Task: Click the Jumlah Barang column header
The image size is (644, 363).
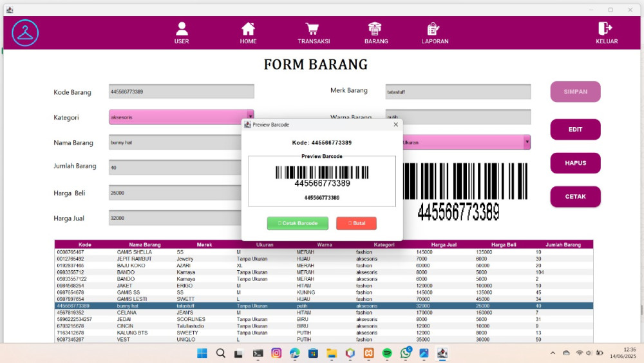Action: pyautogui.click(x=563, y=244)
